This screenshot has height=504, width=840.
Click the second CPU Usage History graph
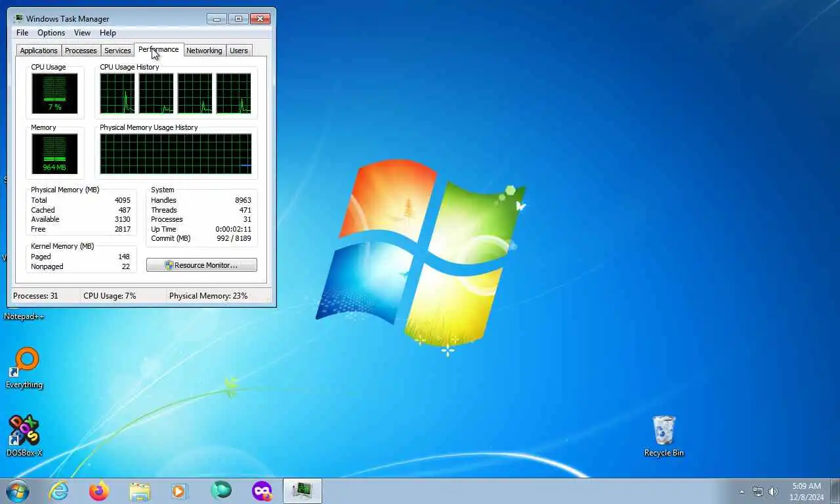[x=156, y=93]
